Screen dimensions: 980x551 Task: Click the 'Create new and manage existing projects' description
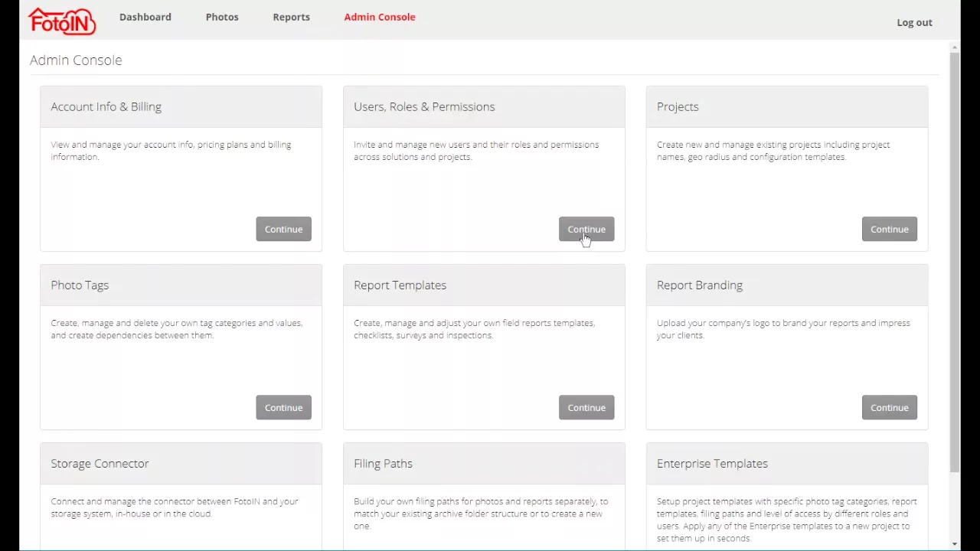(x=773, y=151)
